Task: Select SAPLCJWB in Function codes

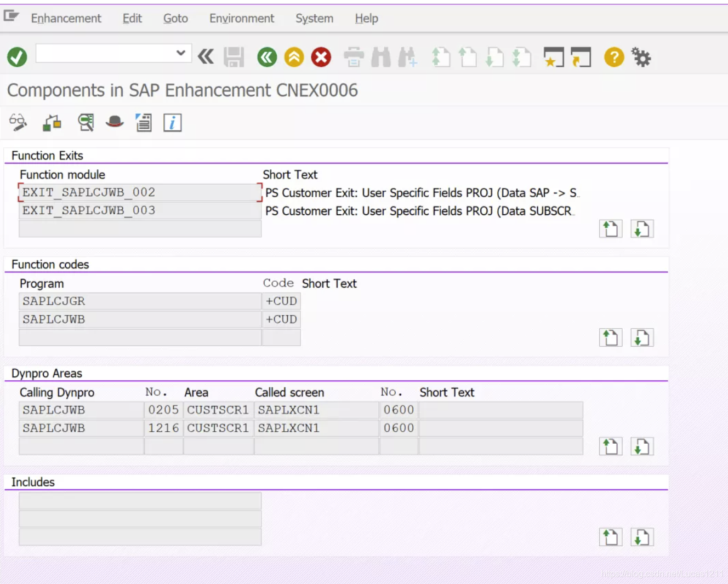Action: pyautogui.click(x=140, y=319)
